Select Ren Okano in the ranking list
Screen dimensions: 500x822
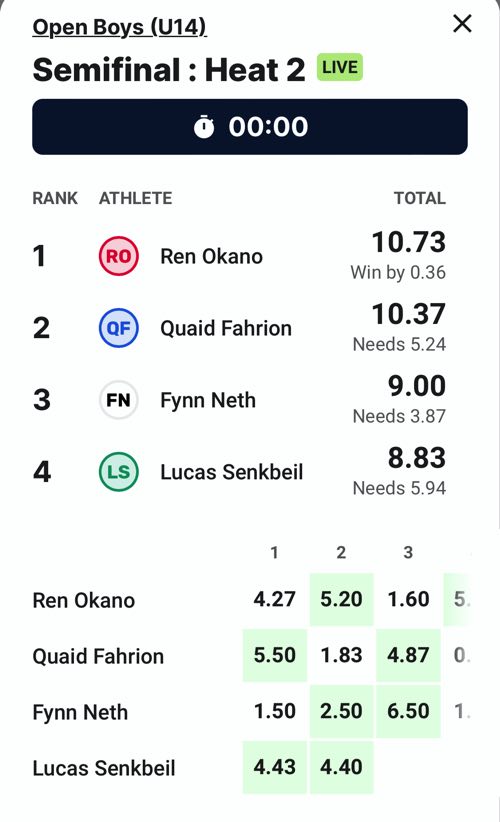tap(239, 256)
